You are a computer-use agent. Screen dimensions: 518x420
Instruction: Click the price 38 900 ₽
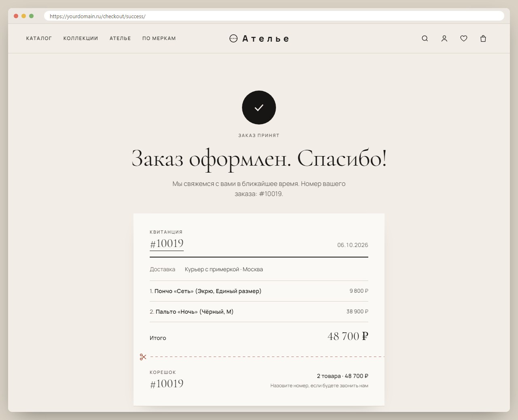coord(357,312)
